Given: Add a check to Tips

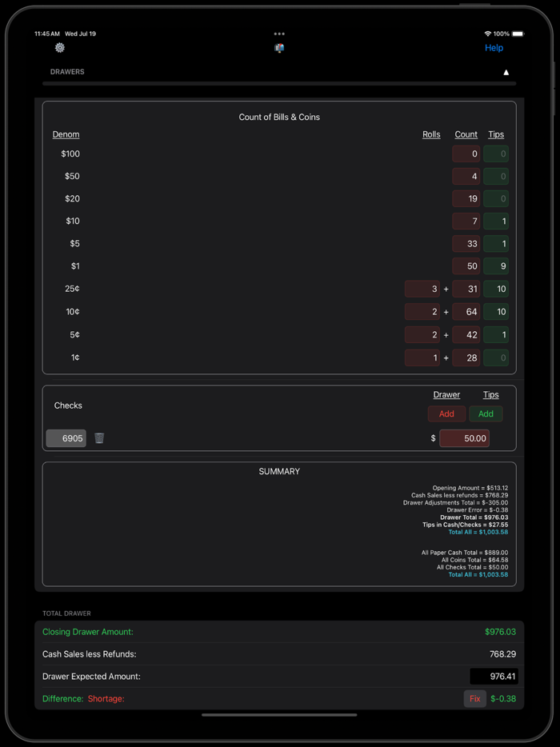Looking at the screenshot, I should click(x=486, y=413).
